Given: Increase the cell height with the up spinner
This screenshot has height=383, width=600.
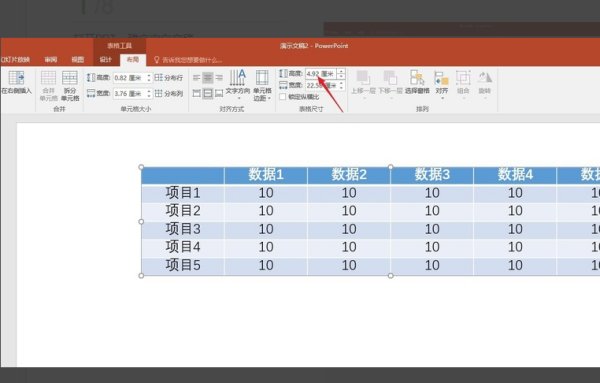Looking at the screenshot, I should pos(149,76).
